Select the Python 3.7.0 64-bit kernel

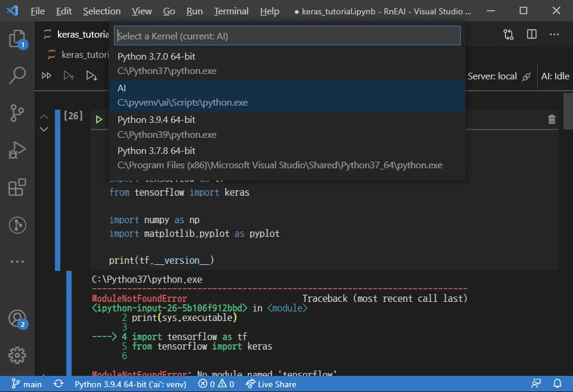tap(287, 64)
